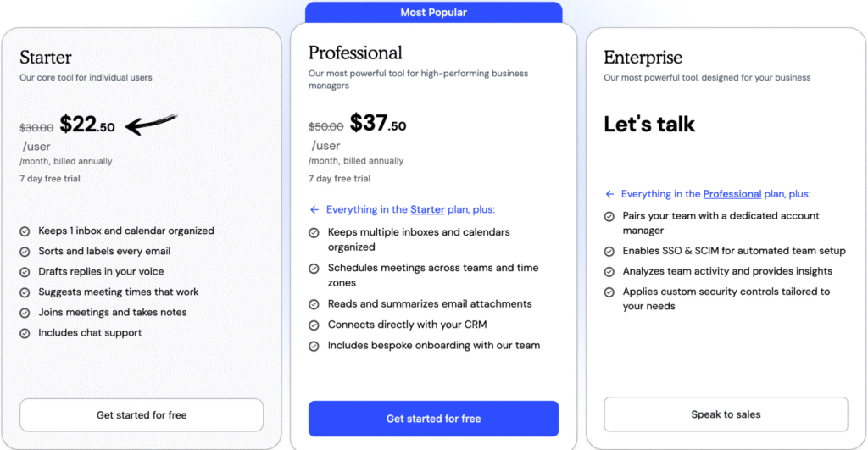Click the Starter plan 'Get started for free' button
The height and width of the screenshot is (450, 868).
[x=142, y=415]
